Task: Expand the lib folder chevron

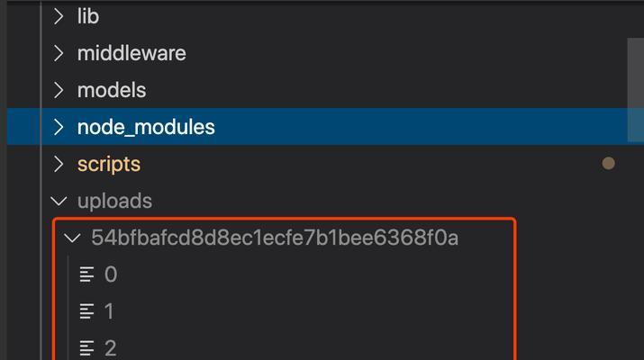Action: tap(59, 16)
